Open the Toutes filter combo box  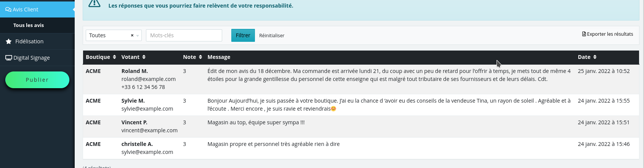point(114,35)
